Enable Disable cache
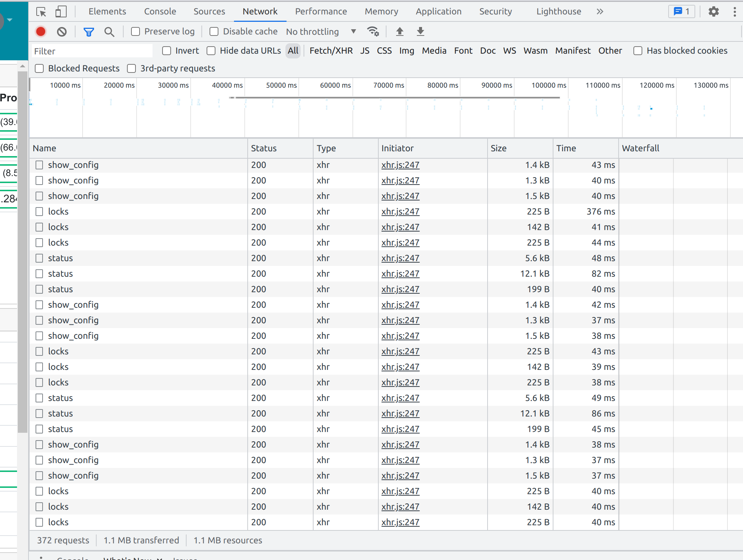Screen dimensions: 743x560 (214, 31)
